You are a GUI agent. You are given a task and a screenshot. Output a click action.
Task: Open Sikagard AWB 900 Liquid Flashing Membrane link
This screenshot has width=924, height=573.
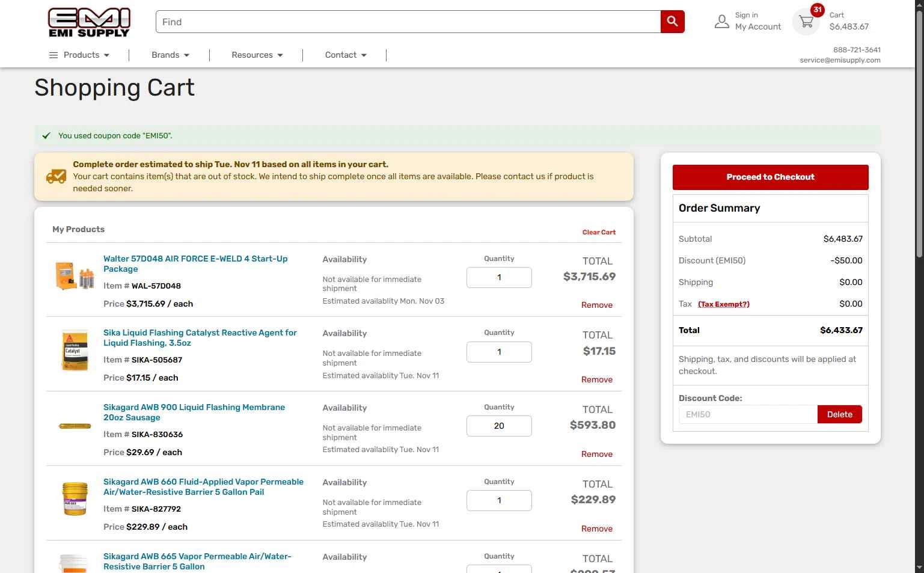coord(194,412)
